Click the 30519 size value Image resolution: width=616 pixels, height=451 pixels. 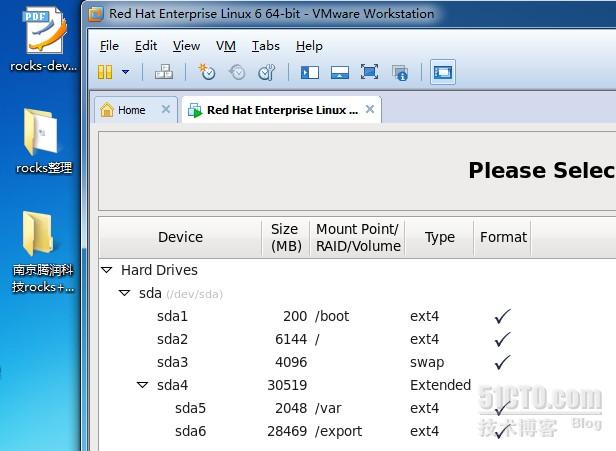(x=287, y=385)
